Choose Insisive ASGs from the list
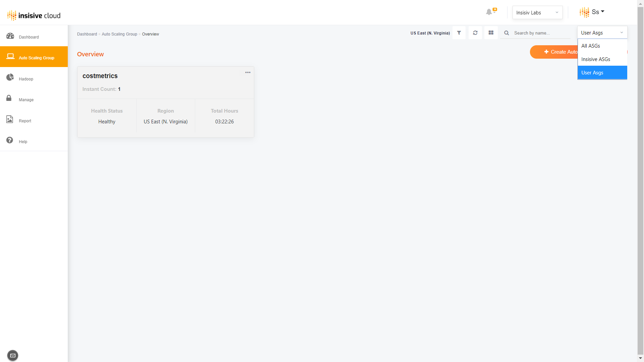The height and width of the screenshot is (362, 644). coord(596,59)
